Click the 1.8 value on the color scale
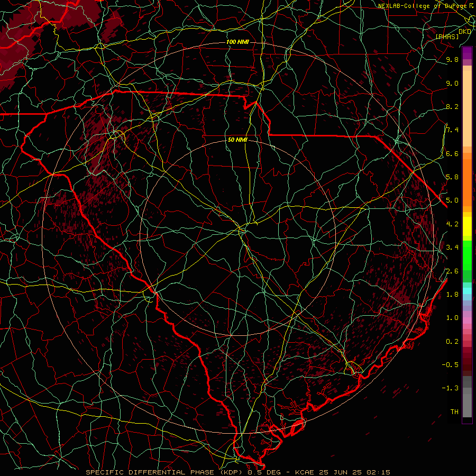 452,295
